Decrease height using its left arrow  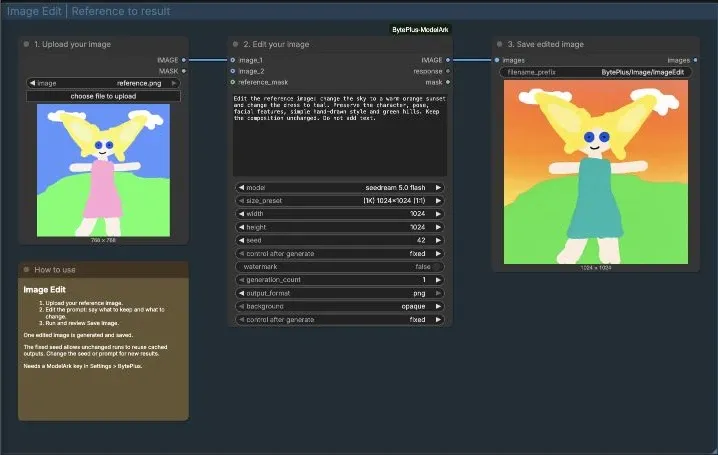[x=241, y=227]
